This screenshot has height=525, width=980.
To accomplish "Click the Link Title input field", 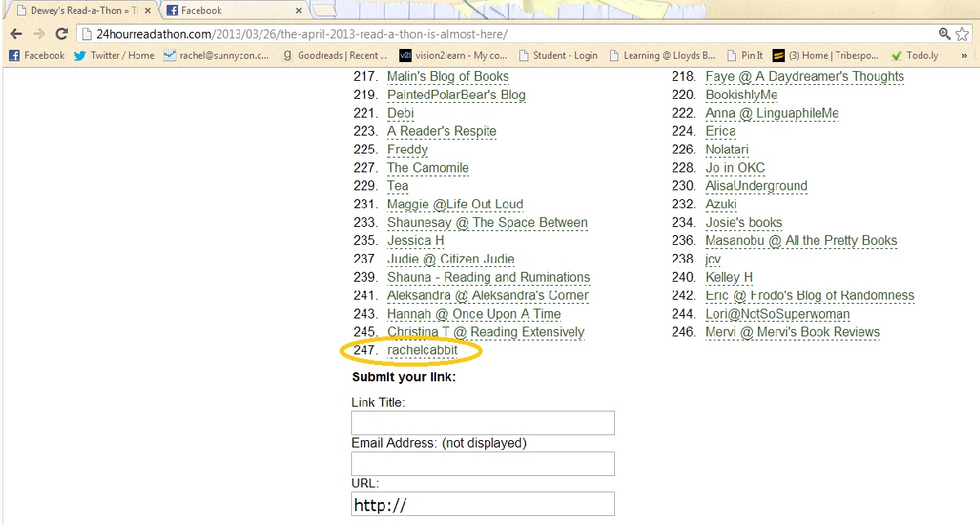I will click(x=483, y=423).
